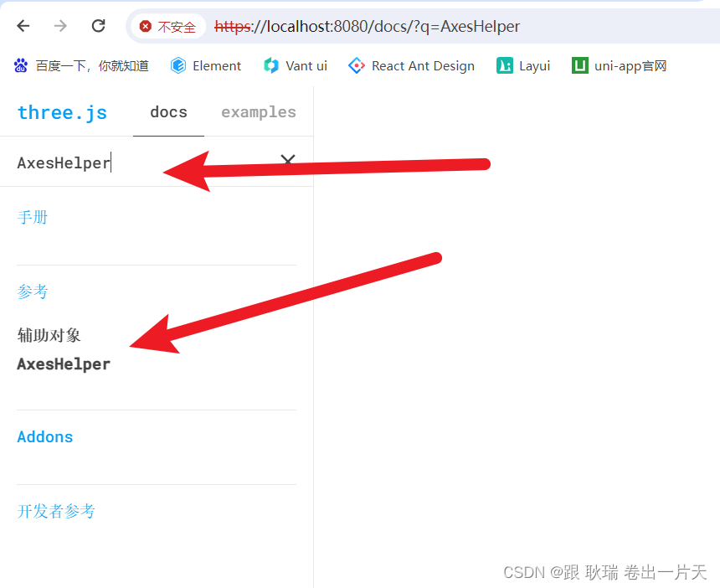The image size is (720, 588).
Task: Click the back navigation arrow
Action: (x=23, y=26)
